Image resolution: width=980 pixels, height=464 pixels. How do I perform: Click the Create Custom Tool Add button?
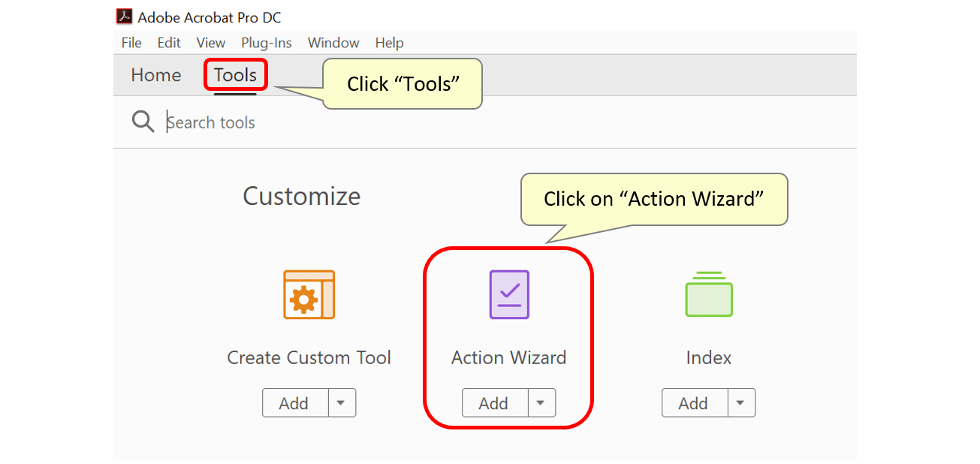[294, 402]
